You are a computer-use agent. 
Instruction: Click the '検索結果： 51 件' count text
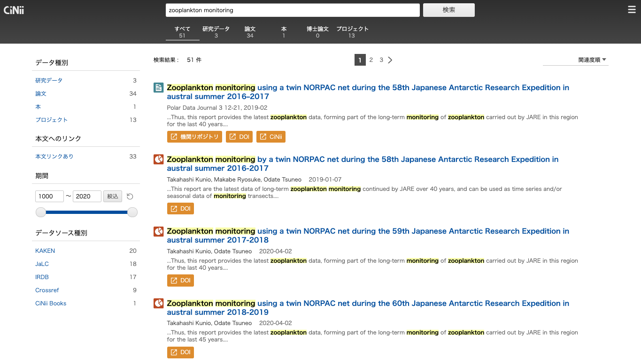point(178,60)
